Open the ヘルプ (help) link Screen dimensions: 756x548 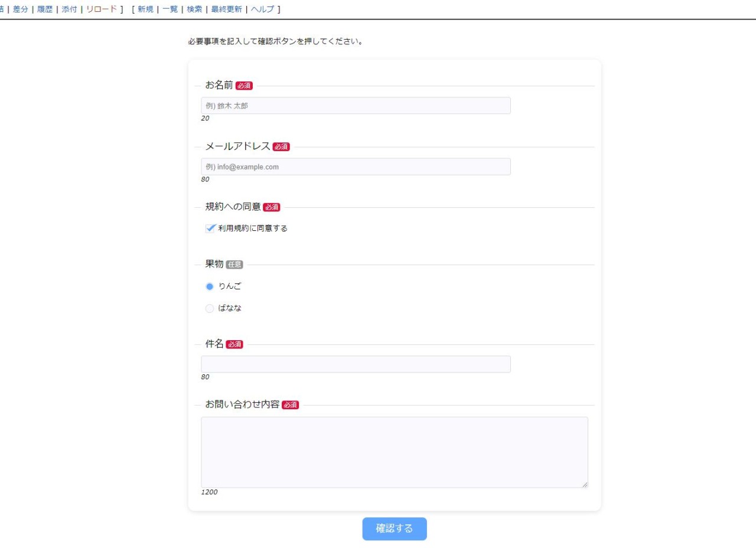tap(263, 9)
